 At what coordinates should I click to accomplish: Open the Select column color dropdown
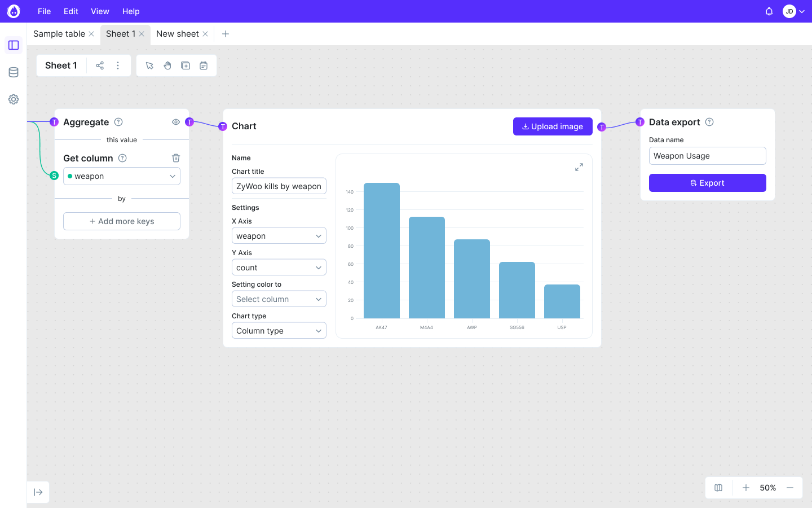(x=279, y=299)
